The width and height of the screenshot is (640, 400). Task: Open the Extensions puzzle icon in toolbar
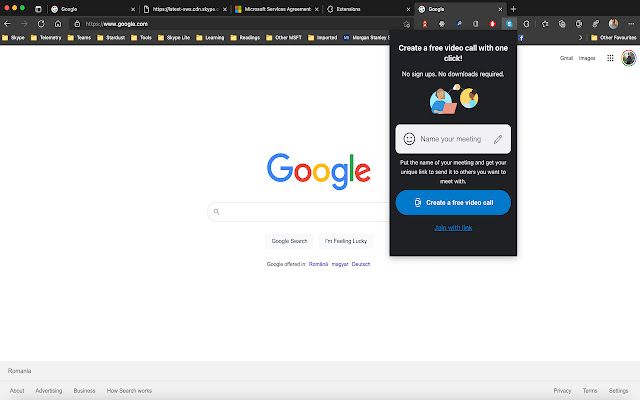[x=527, y=24]
